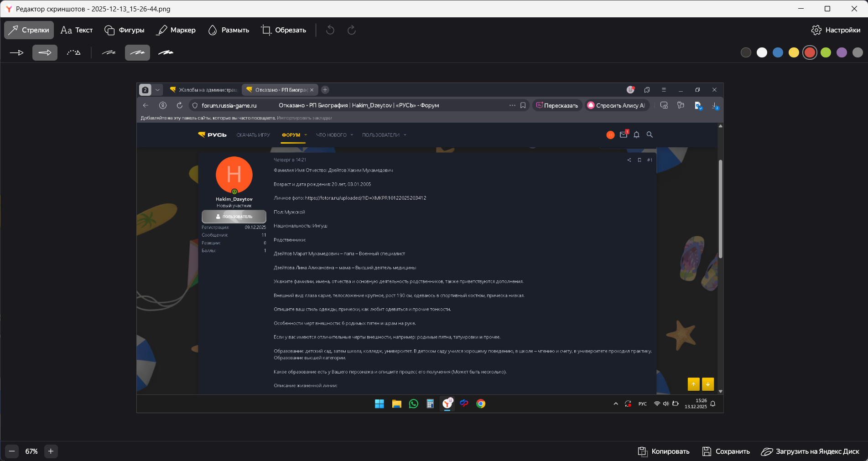The height and width of the screenshot is (461, 868).
Task: Choose the dotted arrow style
Action: [73, 53]
